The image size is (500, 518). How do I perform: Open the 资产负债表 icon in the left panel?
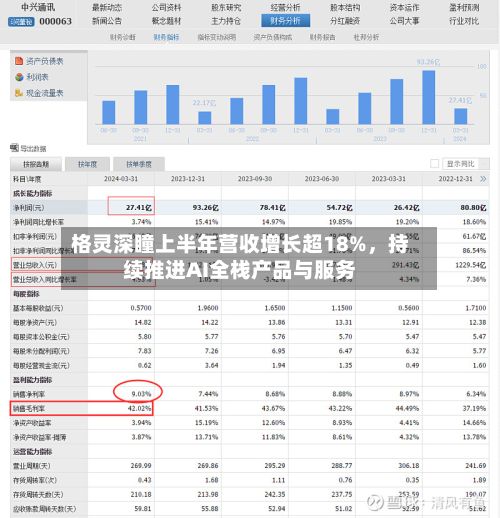(x=19, y=61)
